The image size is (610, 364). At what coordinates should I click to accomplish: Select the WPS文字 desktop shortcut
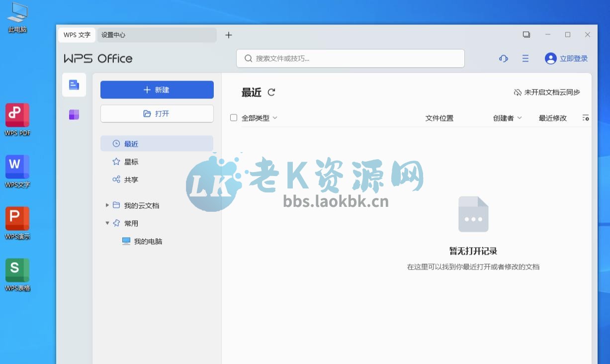[17, 172]
